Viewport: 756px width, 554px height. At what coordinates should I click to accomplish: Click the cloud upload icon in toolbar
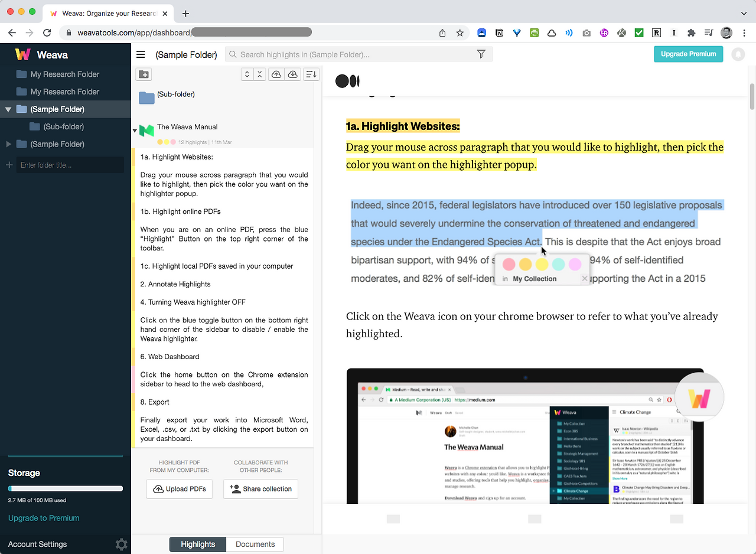pos(276,74)
